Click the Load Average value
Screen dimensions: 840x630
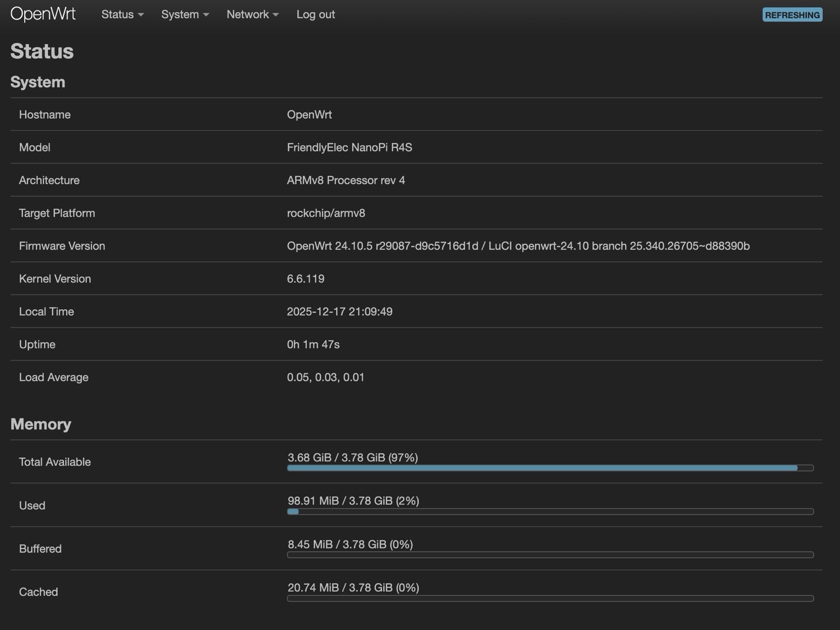pos(325,377)
